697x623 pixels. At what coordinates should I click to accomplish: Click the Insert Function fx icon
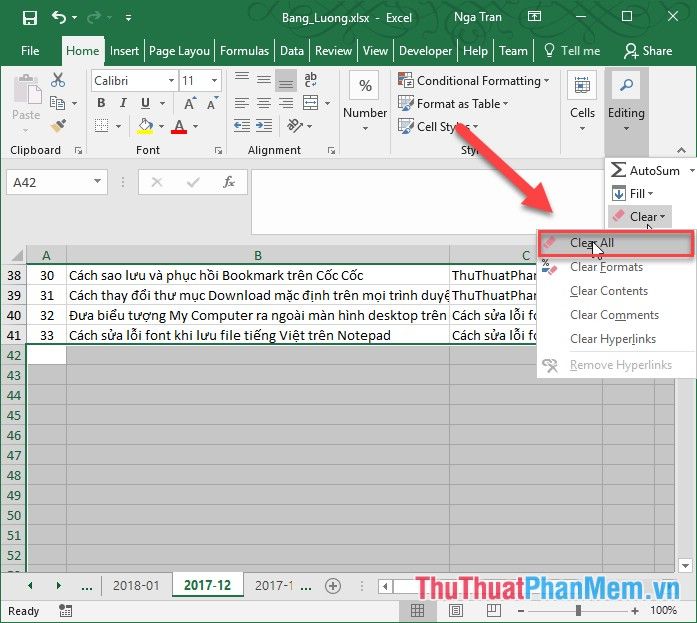click(x=228, y=182)
